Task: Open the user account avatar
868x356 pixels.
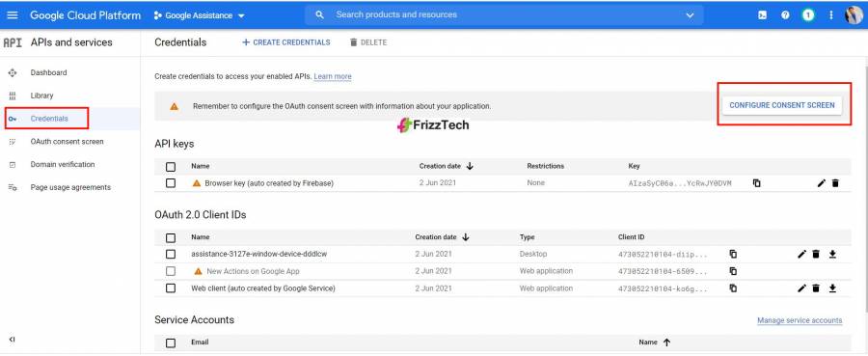Action: tap(854, 15)
